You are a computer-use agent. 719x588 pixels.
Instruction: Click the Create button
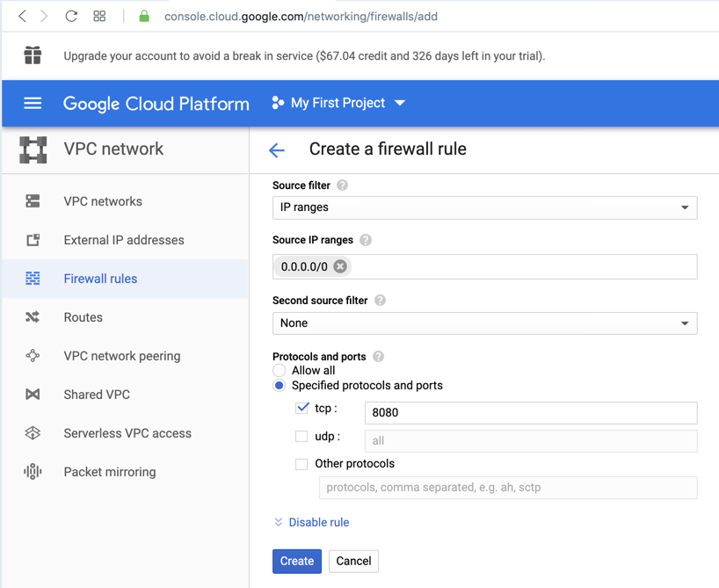click(x=296, y=561)
